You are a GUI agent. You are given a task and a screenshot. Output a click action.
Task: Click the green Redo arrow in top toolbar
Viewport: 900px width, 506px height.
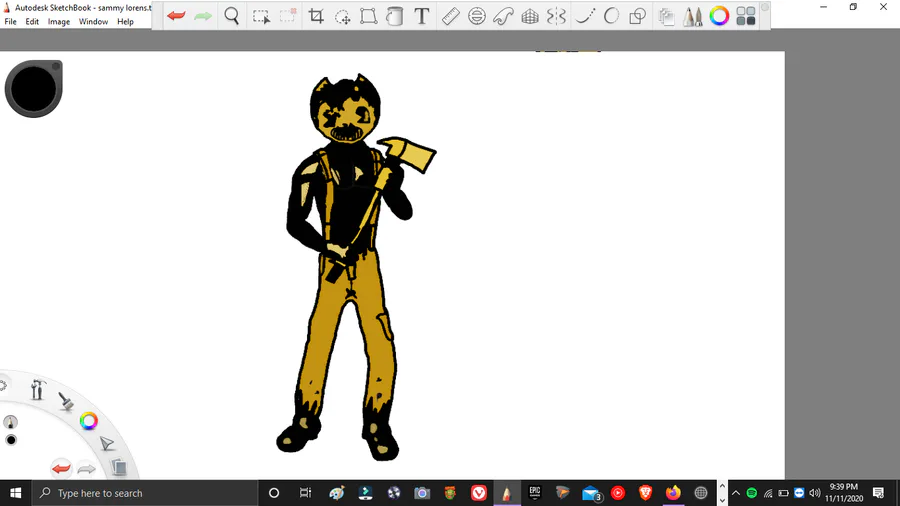pyautogui.click(x=203, y=16)
